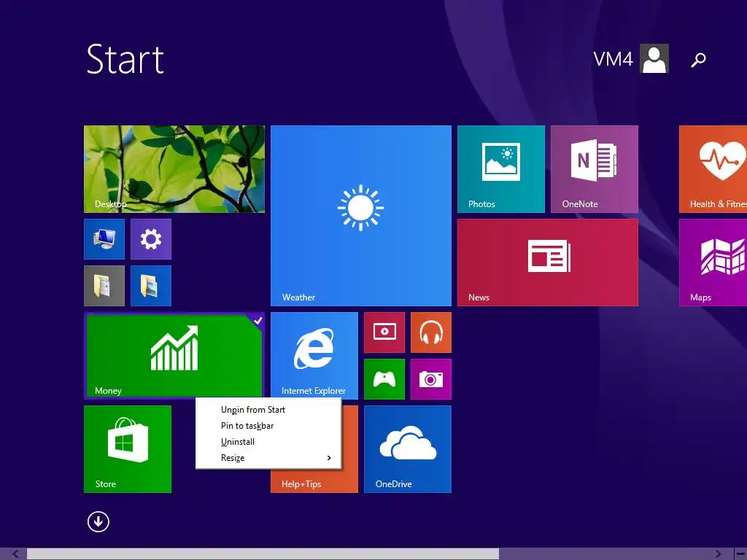The width and height of the screenshot is (747, 560).
Task: Launch the Photos app tile
Action: click(500, 169)
